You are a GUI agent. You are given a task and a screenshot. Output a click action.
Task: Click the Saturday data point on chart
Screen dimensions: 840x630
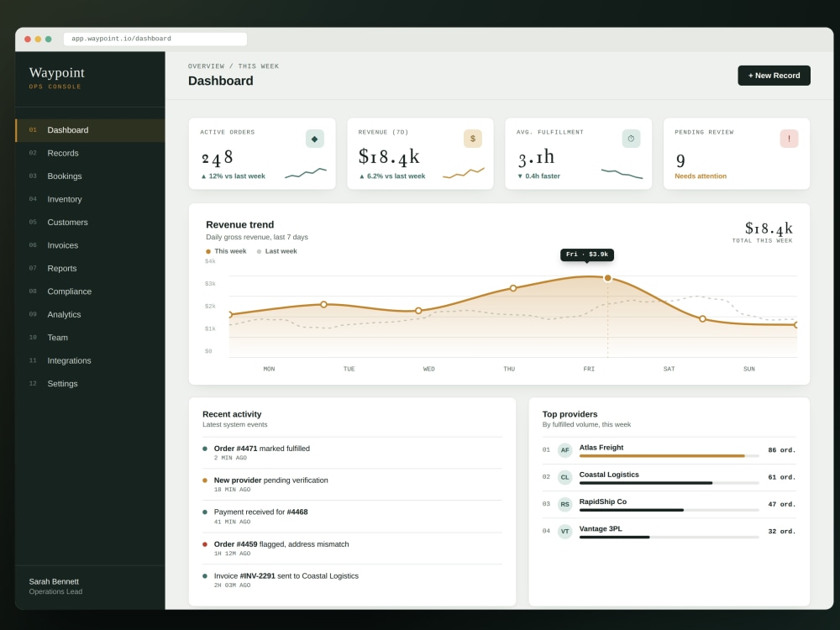click(702, 318)
